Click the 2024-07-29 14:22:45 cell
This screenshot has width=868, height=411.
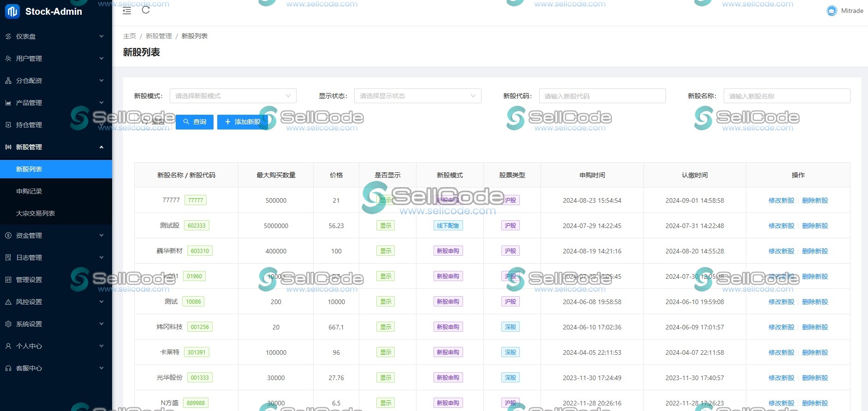[592, 226]
